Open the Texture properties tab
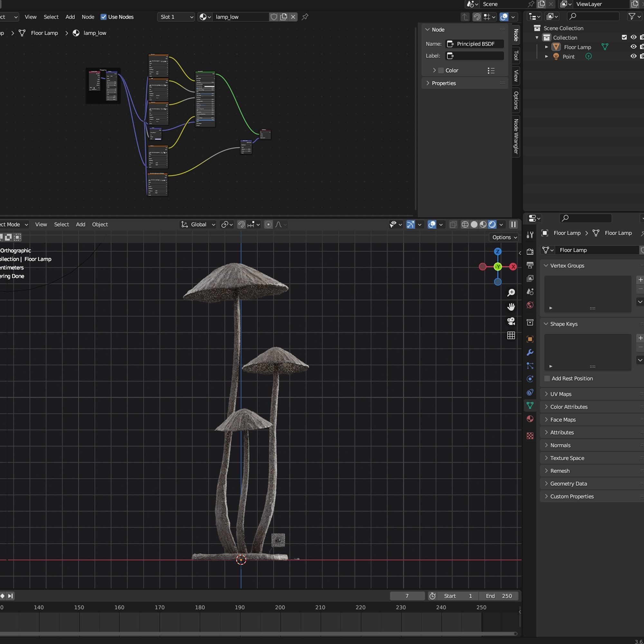Image resolution: width=644 pixels, height=644 pixels. click(x=530, y=436)
